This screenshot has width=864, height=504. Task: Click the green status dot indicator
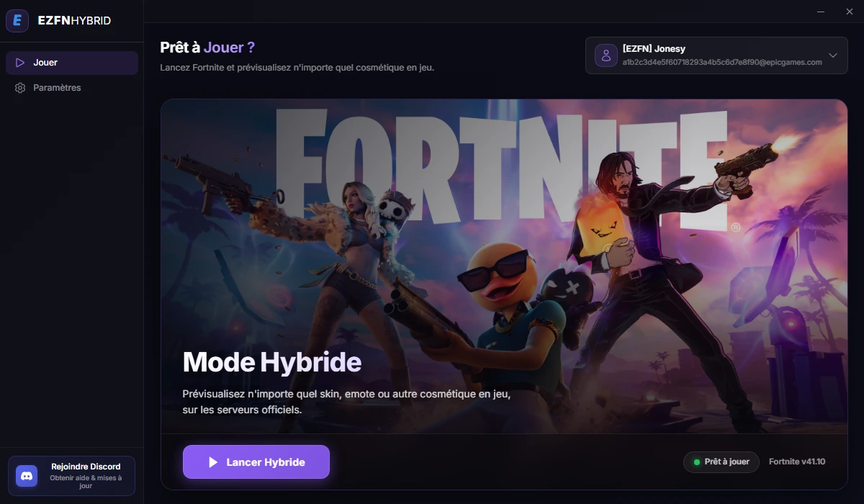tap(696, 462)
